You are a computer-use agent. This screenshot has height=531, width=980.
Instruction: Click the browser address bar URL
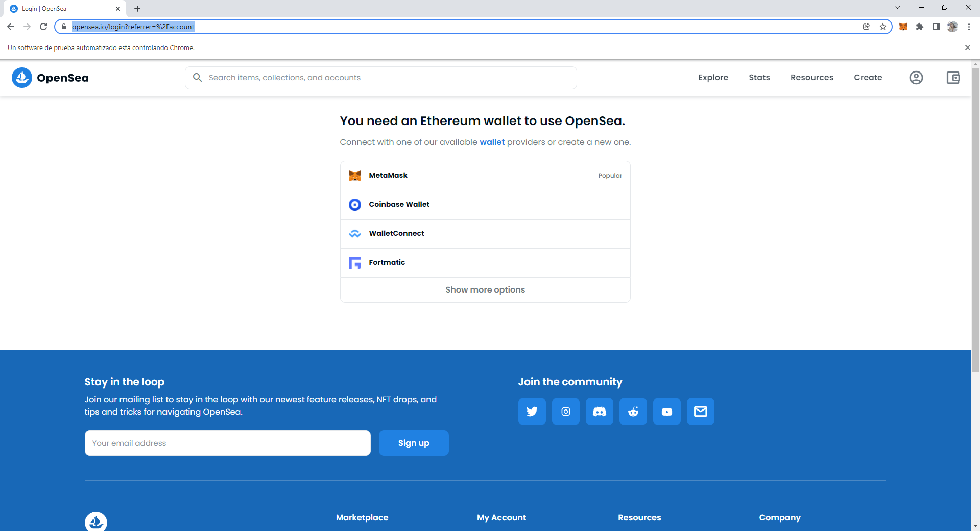[x=133, y=27]
